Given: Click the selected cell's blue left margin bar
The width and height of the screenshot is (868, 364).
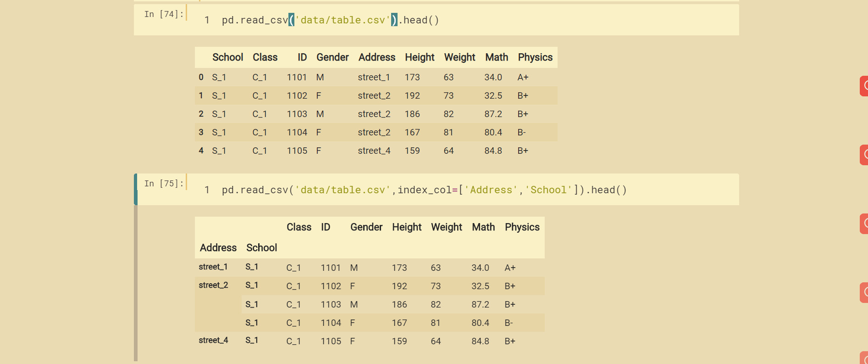Looking at the screenshot, I should tap(136, 189).
